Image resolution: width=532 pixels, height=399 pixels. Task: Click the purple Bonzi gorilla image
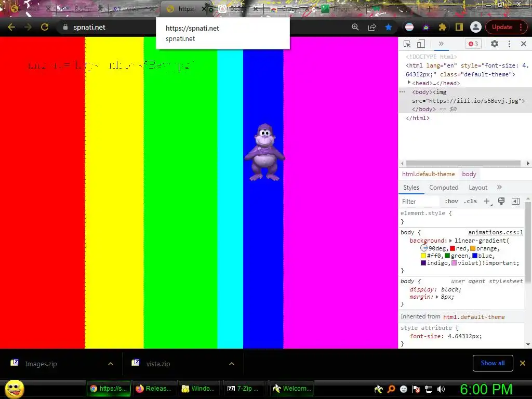(264, 152)
